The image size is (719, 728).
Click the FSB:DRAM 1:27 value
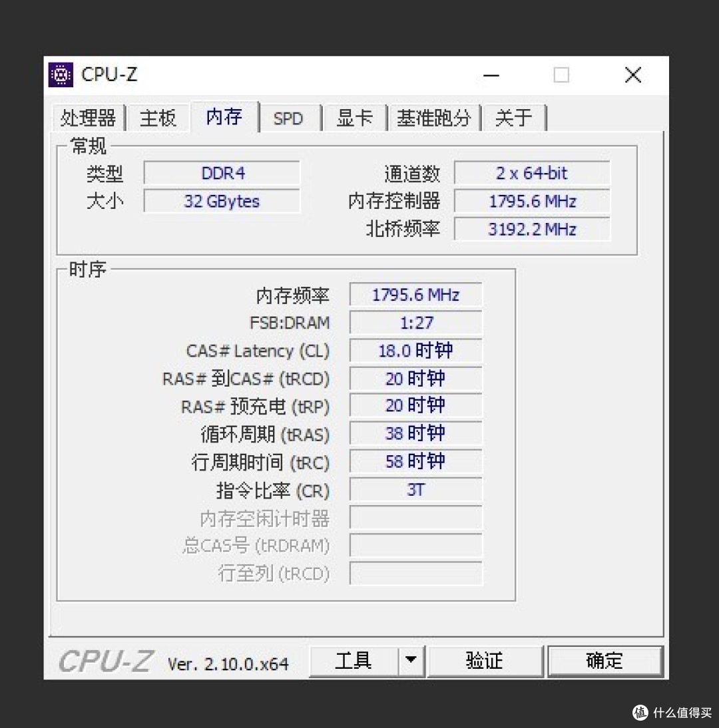coord(415,323)
